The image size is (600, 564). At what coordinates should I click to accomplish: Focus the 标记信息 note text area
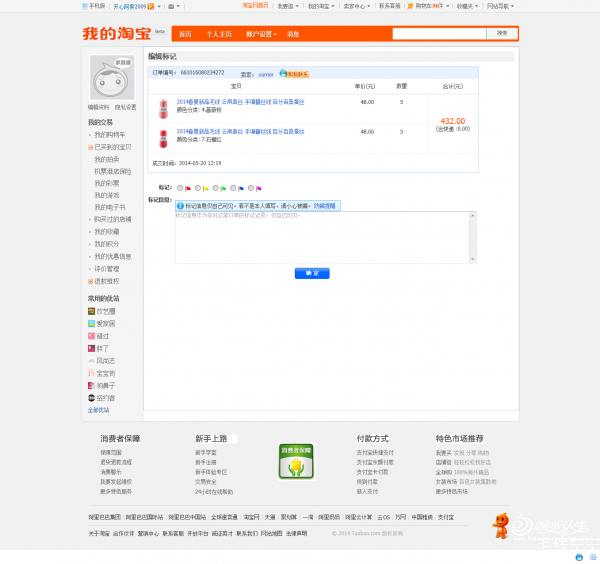[322, 237]
